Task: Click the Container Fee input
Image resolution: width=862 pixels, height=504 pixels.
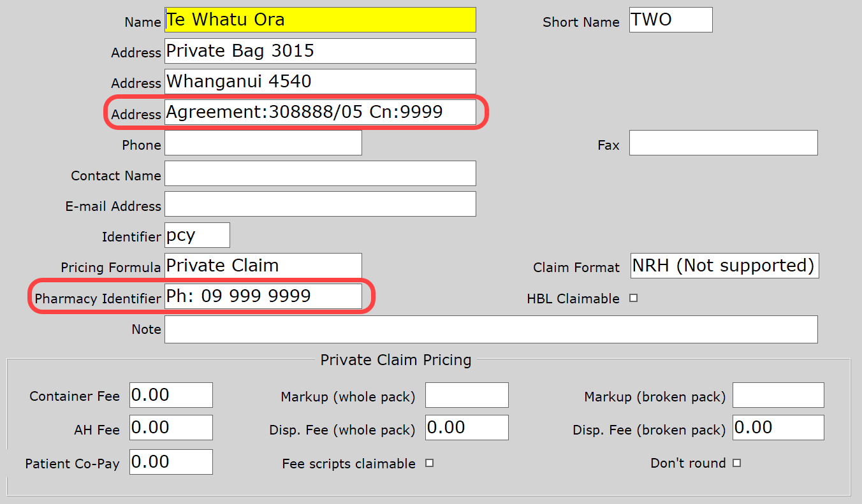Action: coord(171,396)
